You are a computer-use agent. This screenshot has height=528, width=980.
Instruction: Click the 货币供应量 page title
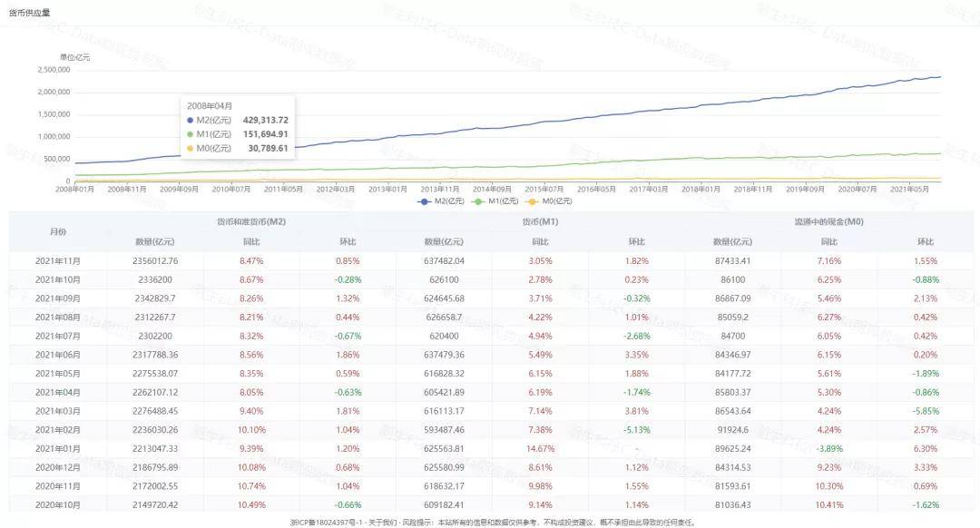(30, 13)
